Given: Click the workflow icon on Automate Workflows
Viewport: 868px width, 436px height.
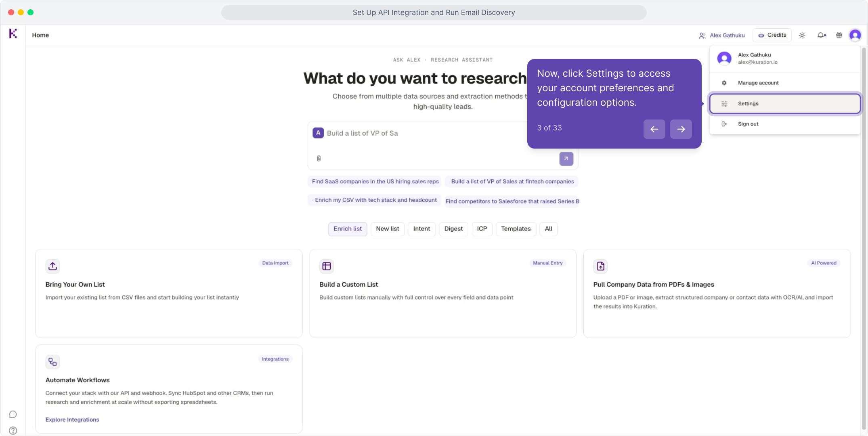Looking at the screenshot, I should [52, 362].
